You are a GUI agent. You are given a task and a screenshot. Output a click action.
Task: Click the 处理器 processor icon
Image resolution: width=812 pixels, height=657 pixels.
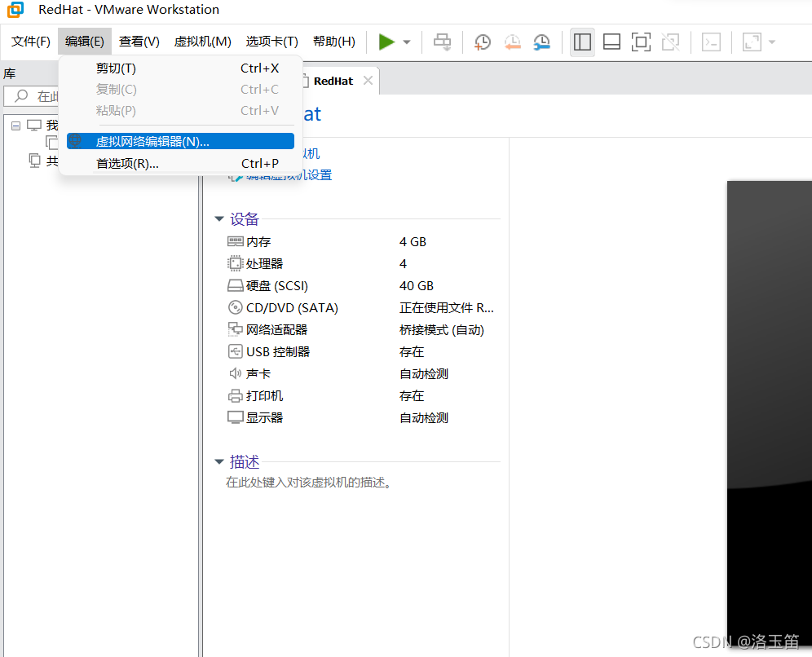[235, 263]
